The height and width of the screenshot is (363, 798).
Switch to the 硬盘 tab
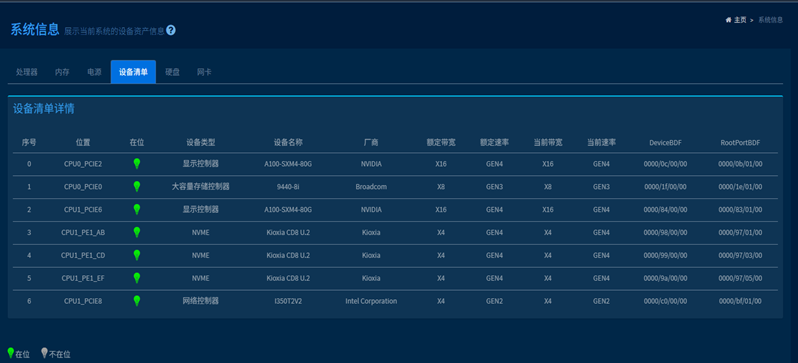coord(173,72)
